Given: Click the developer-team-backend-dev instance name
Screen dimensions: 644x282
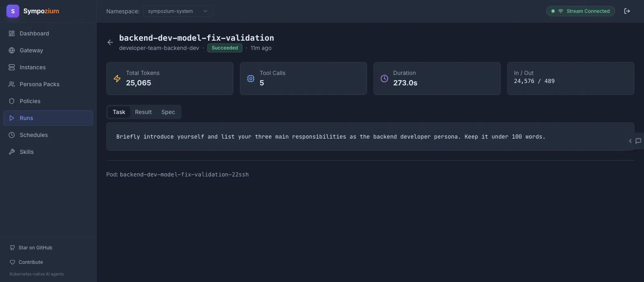Looking at the screenshot, I should click(x=159, y=48).
